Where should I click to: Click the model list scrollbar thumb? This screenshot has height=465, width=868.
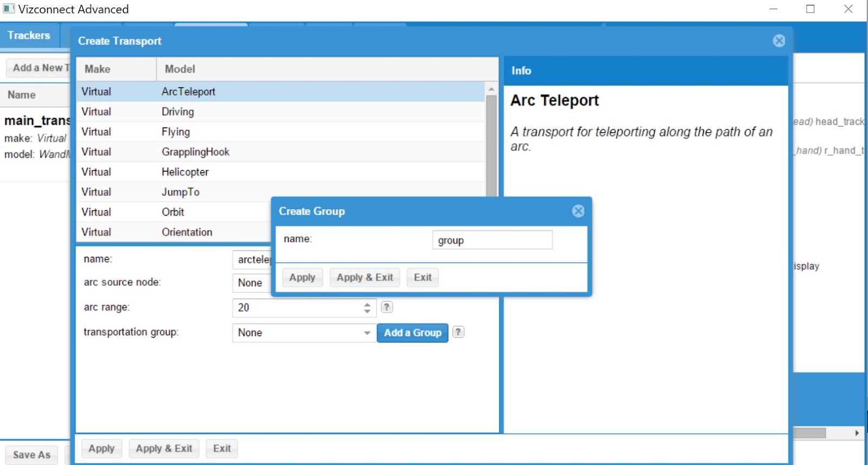[491, 145]
